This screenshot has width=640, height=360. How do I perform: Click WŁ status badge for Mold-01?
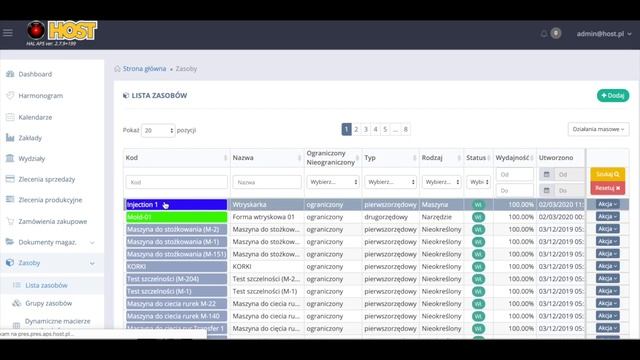(478, 217)
